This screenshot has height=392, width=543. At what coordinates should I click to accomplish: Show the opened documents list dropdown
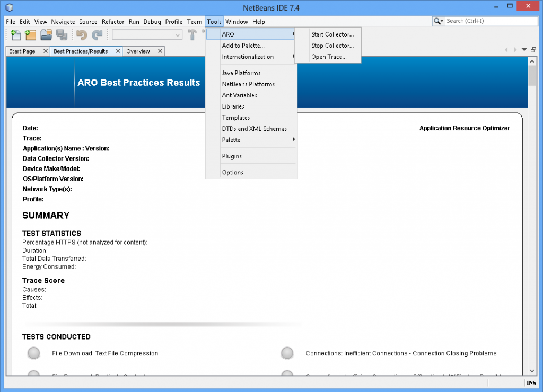[524, 50]
